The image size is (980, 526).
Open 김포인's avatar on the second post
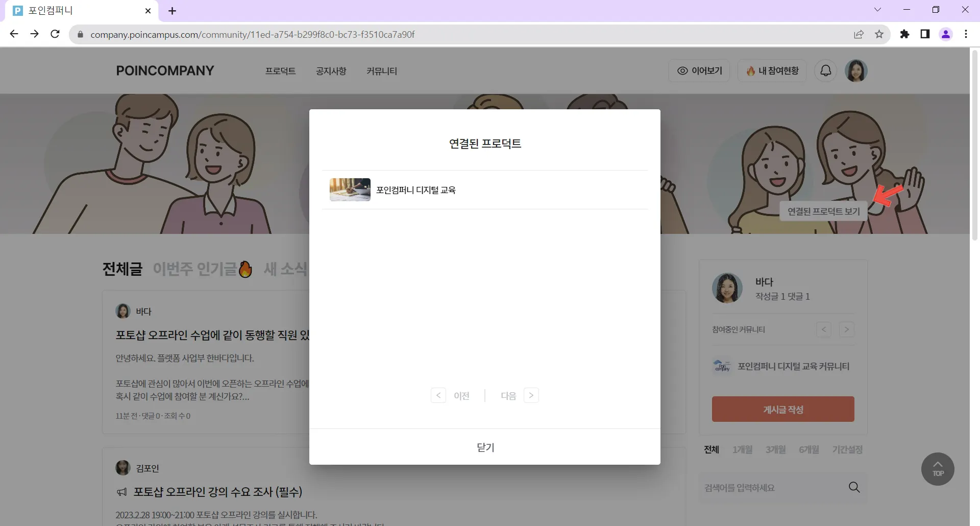[123, 468]
